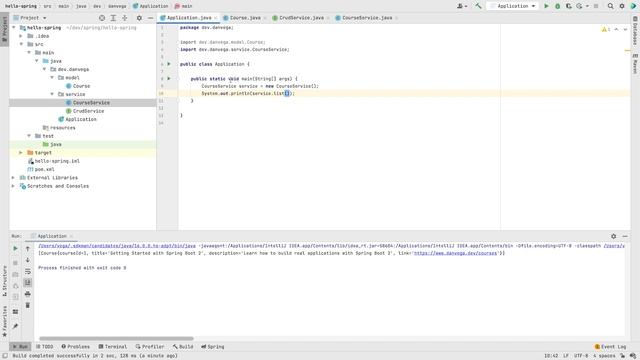640x360 pixels.
Task: Collapse the src folder
Action: [x=21, y=44]
